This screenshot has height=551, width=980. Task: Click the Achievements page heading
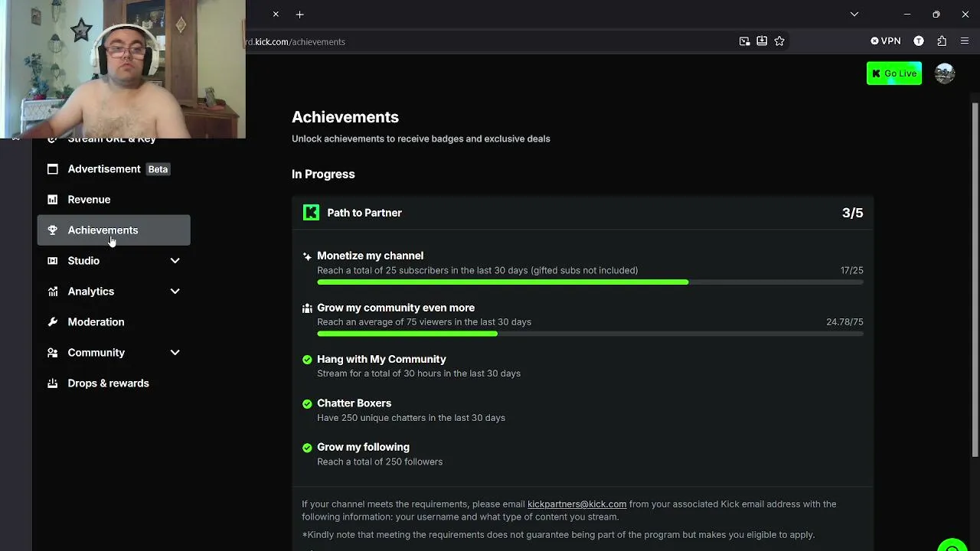pos(345,117)
